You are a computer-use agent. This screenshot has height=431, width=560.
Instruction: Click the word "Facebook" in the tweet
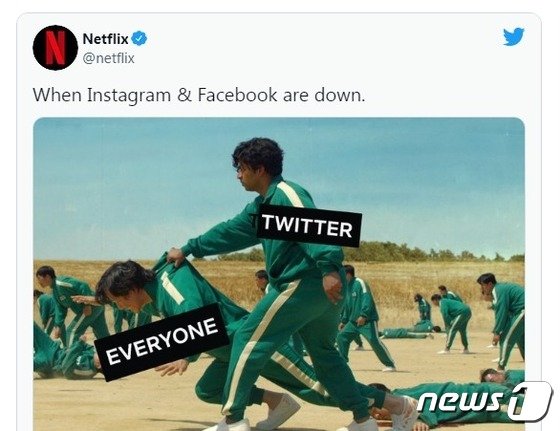[237, 95]
